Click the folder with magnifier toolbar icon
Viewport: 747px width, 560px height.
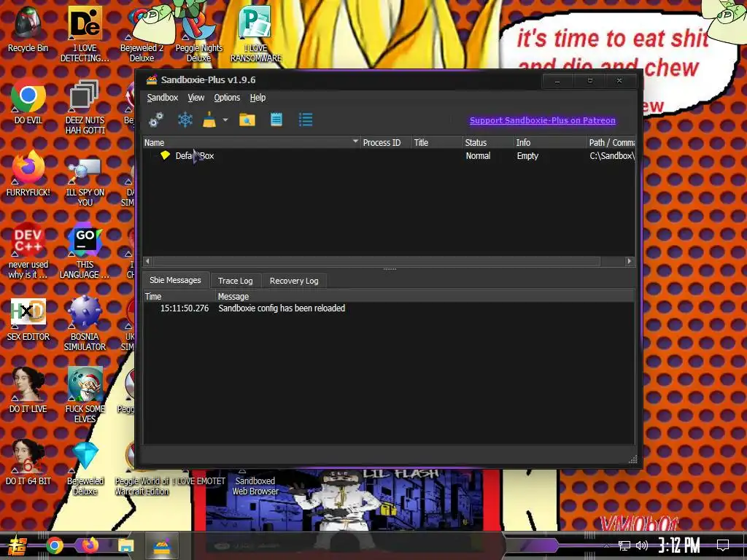(x=247, y=120)
